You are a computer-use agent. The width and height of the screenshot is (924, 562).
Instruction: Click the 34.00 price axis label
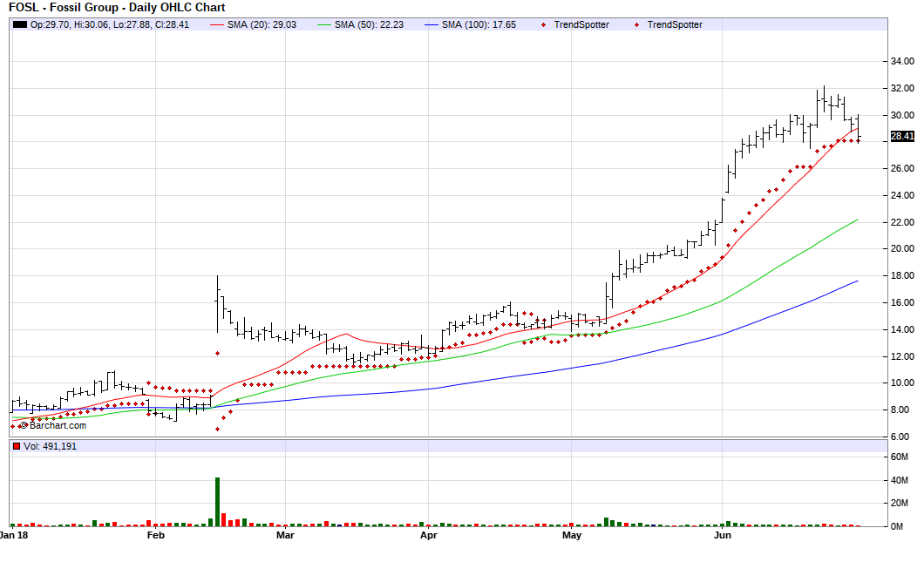(x=902, y=61)
